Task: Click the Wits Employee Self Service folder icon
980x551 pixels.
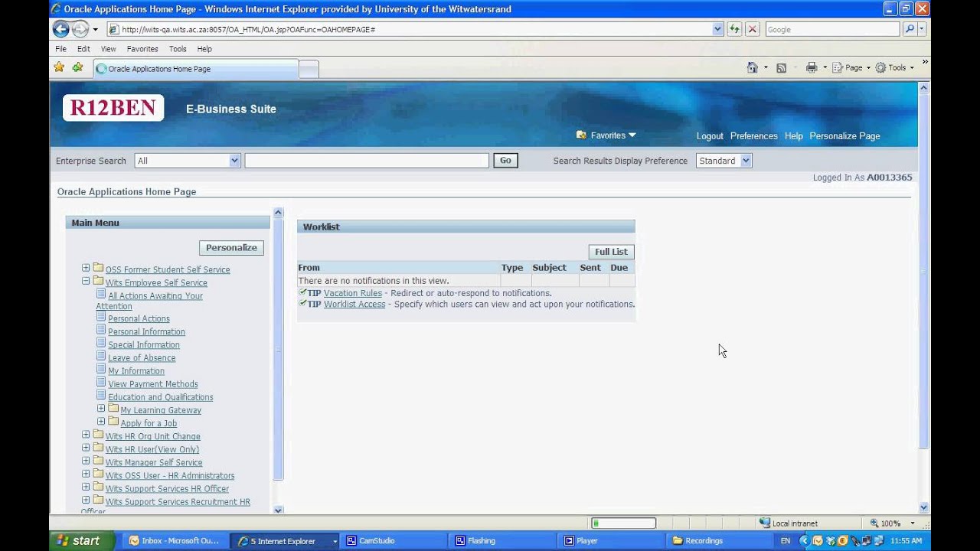Action: tap(98, 282)
